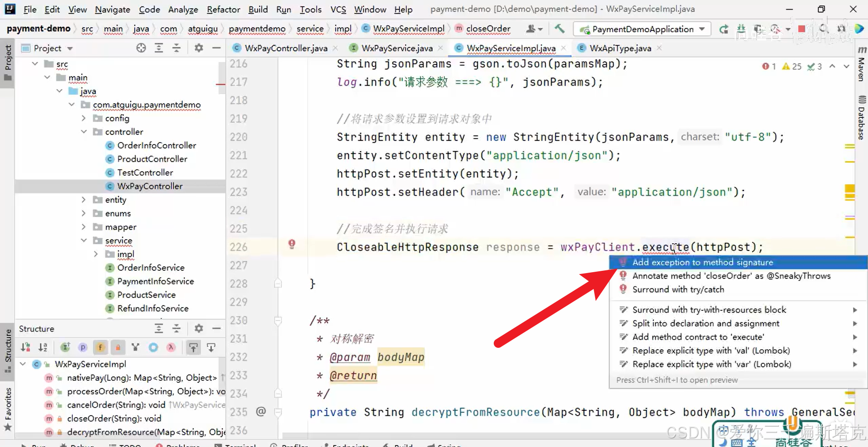Collapse the main folder
The height and width of the screenshot is (447, 868).
[x=47, y=77]
